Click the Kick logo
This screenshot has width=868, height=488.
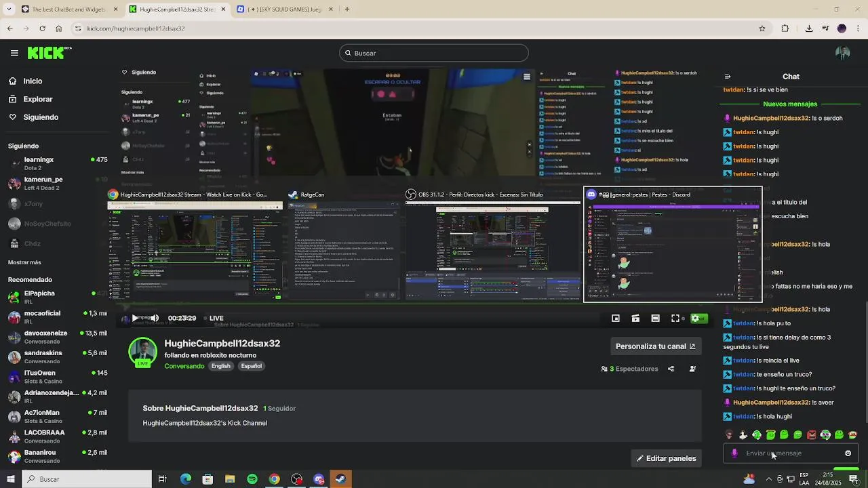pos(50,52)
